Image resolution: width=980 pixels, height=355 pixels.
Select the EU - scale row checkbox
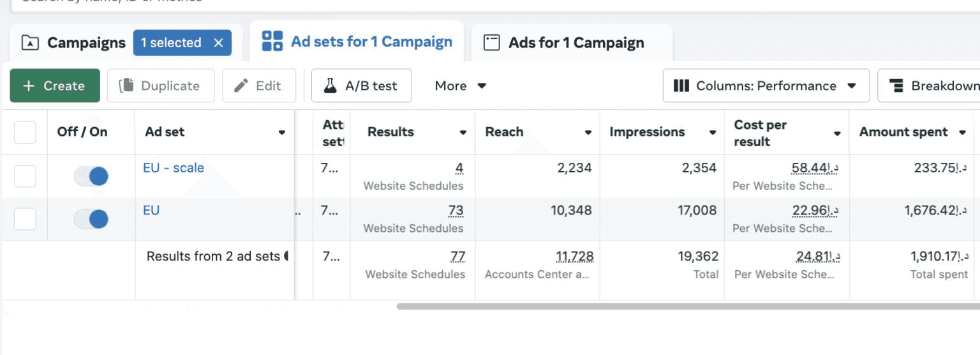tap(25, 176)
